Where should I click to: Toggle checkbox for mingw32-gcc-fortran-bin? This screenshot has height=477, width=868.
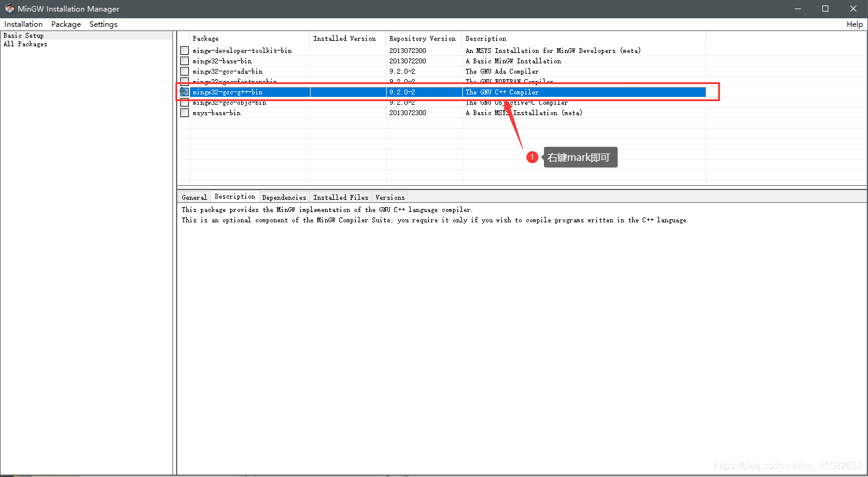pyautogui.click(x=185, y=81)
